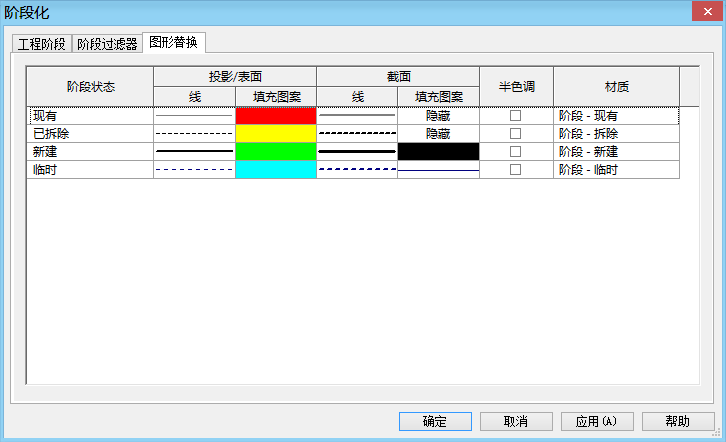The width and height of the screenshot is (726, 442).
Task: Click material cell 阶段 - 现有
Action: pos(616,115)
